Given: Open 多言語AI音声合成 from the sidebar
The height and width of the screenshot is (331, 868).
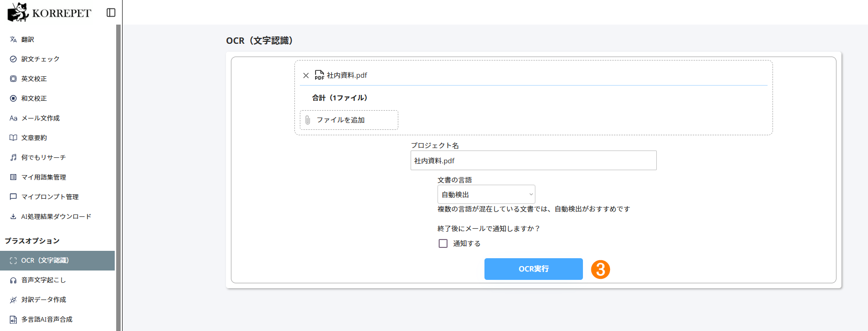Looking at the screenshot, I should (x=57, y=320).
